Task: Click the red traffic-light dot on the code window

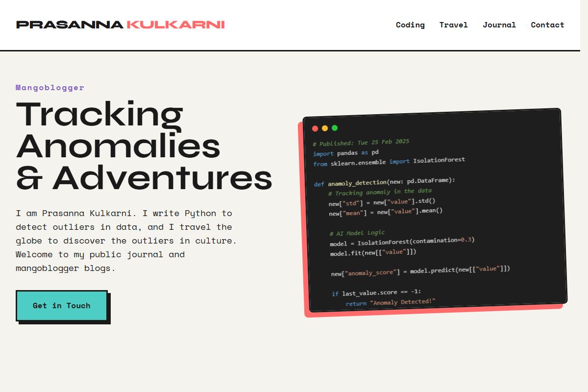Action: tap(315, 128)
